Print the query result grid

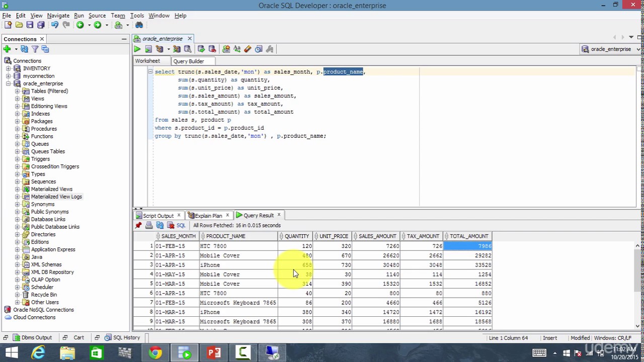(149, 225)
